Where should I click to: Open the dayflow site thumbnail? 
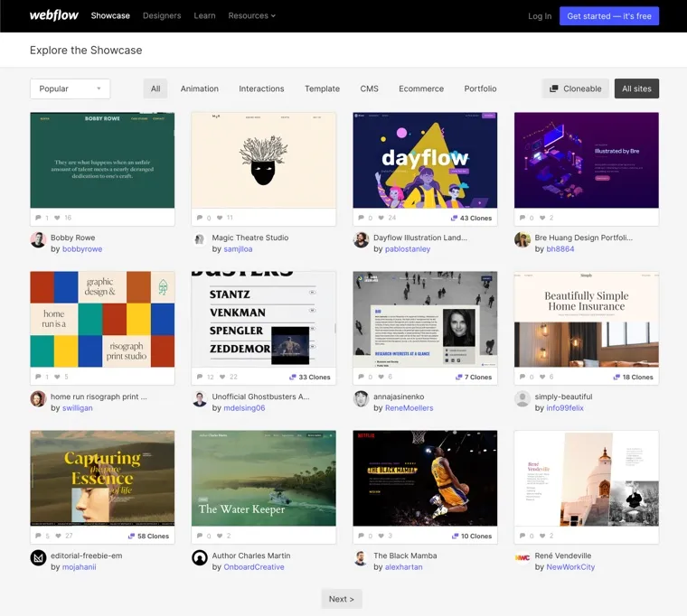(x=425, y=160)
